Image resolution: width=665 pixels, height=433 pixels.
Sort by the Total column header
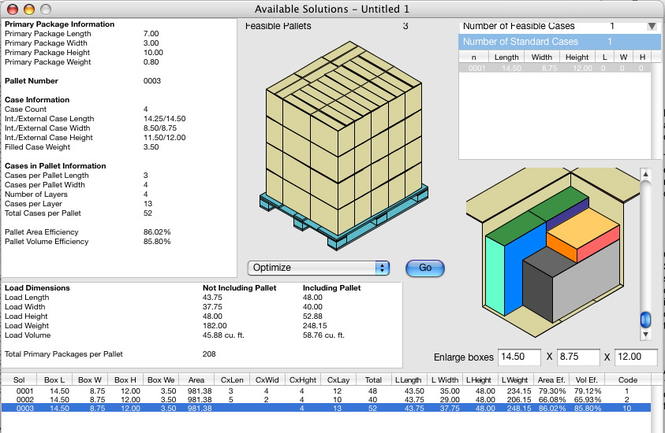(373, 380)
